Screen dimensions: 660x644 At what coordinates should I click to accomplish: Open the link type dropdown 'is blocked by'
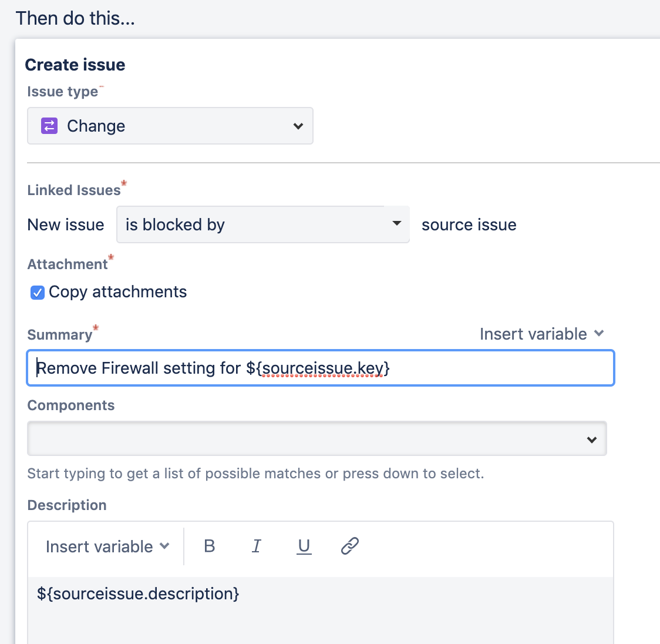(x=263, y=224)
